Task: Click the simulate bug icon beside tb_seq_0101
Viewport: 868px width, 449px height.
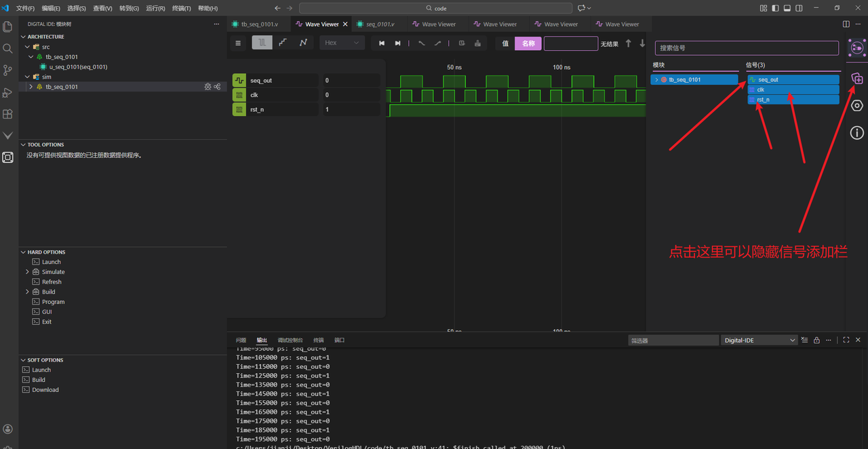Action: [x=208, y=87]
